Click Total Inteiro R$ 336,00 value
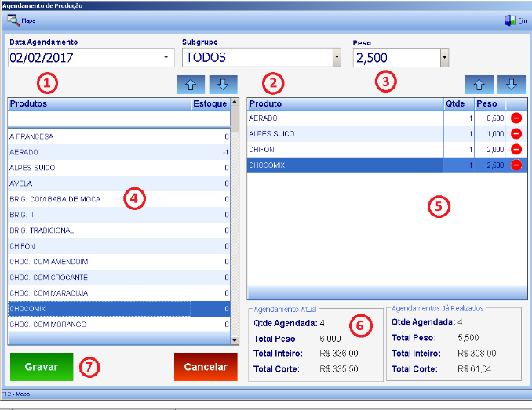This screenshot has width=532, height=410. pos(339,354)
